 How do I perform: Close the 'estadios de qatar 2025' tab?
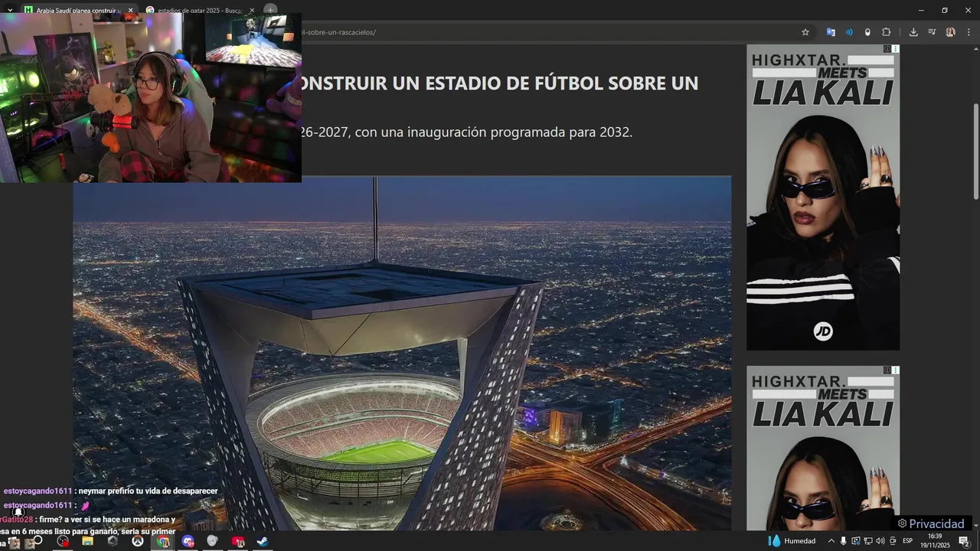(251, 11)
